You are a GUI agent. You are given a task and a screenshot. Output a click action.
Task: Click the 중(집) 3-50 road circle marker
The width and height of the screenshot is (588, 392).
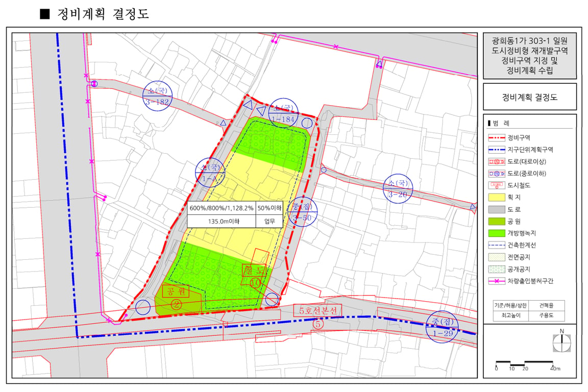tap(302, 212)
